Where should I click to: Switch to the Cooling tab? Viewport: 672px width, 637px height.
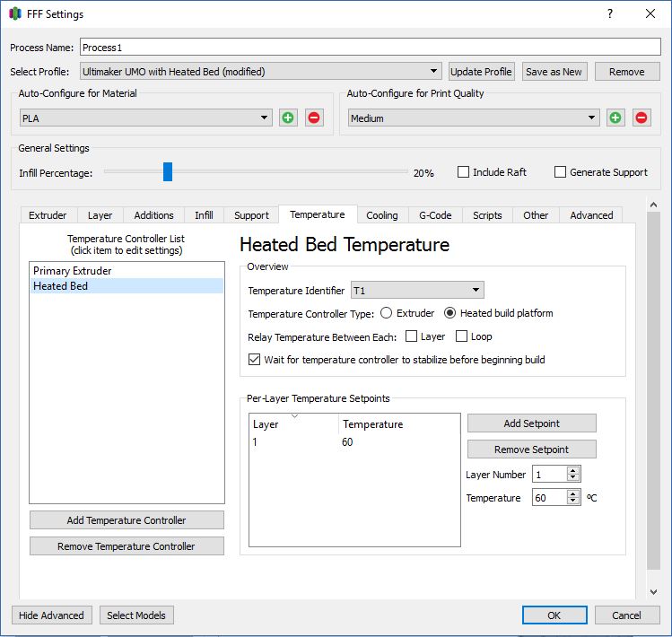point(382,215)
